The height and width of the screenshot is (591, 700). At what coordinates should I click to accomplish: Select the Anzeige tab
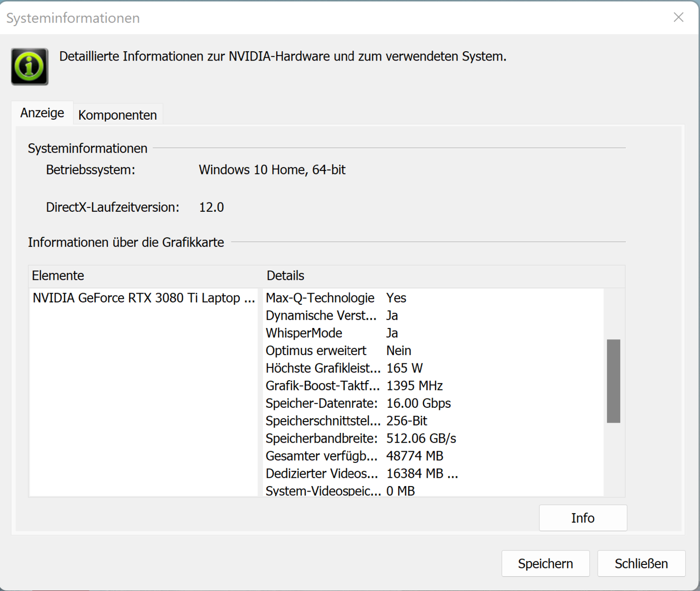coord(42,113)
